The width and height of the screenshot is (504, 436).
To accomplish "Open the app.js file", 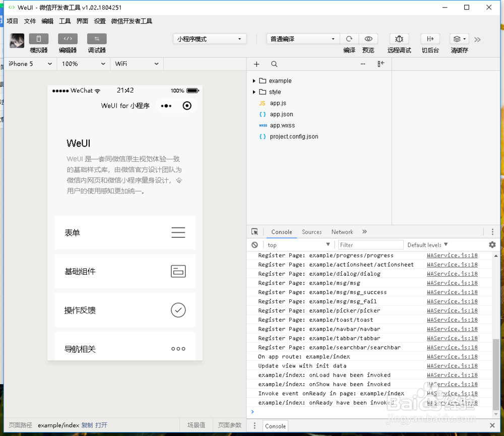I will click(278, 103).
